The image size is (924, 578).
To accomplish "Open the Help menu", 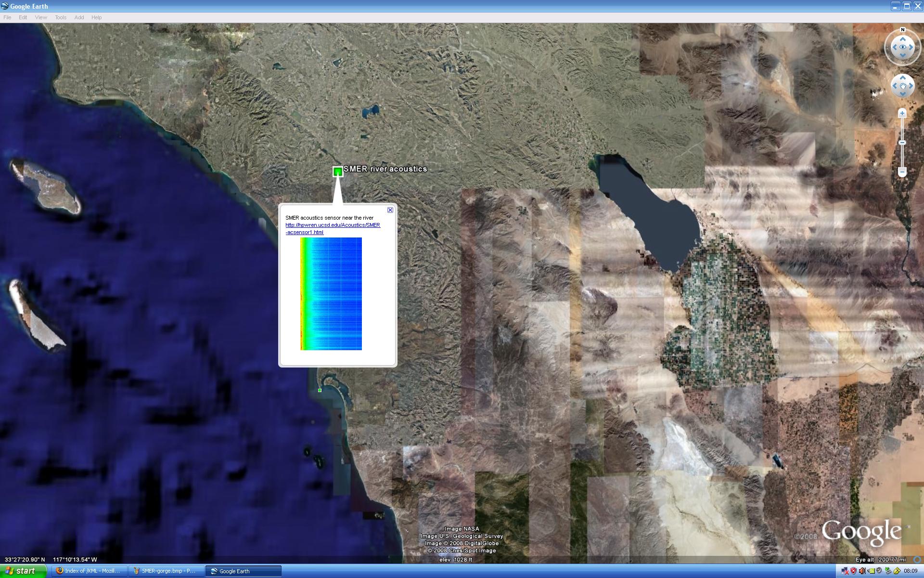I will pos(96,17).
